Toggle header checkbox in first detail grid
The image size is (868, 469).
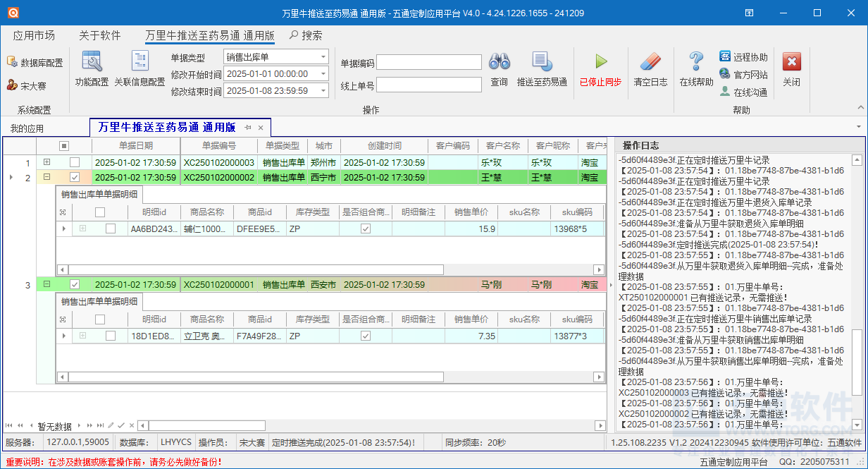tap(100, 212)
